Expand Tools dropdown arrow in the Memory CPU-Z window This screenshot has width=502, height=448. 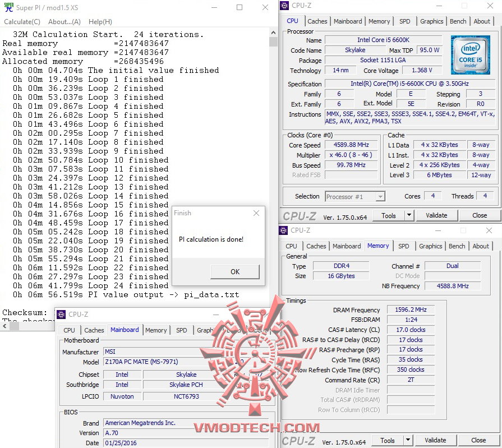(408, 441)
